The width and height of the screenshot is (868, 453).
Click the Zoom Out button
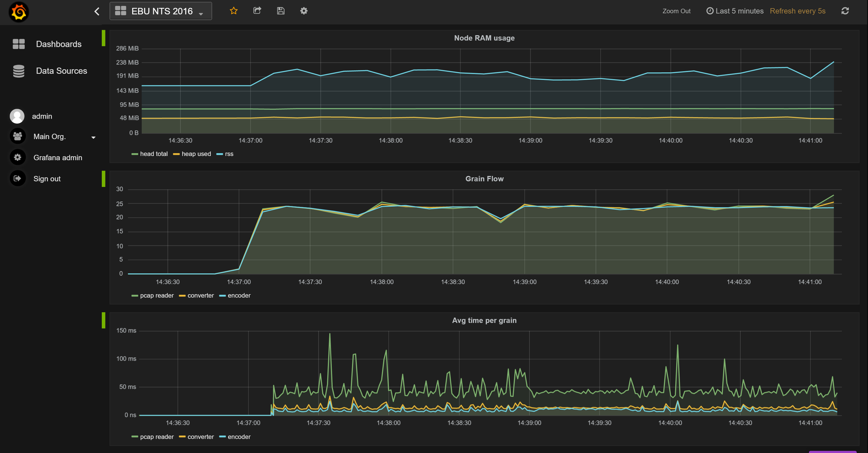(676, 11)
